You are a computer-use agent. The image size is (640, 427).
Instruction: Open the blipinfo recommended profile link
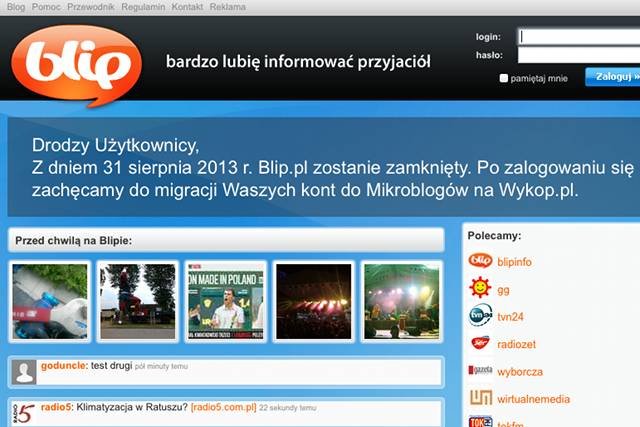coord(514,262)
